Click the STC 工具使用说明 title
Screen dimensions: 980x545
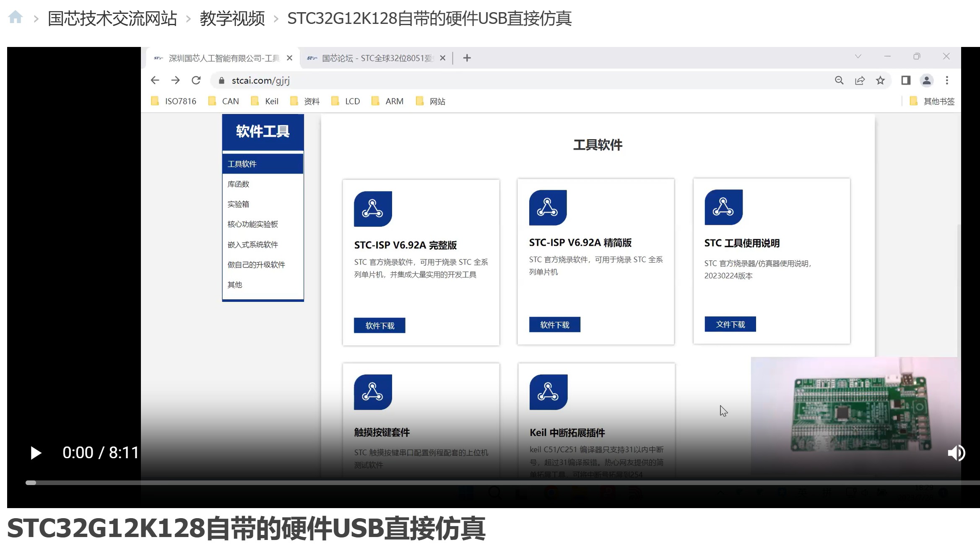[742, 243]
